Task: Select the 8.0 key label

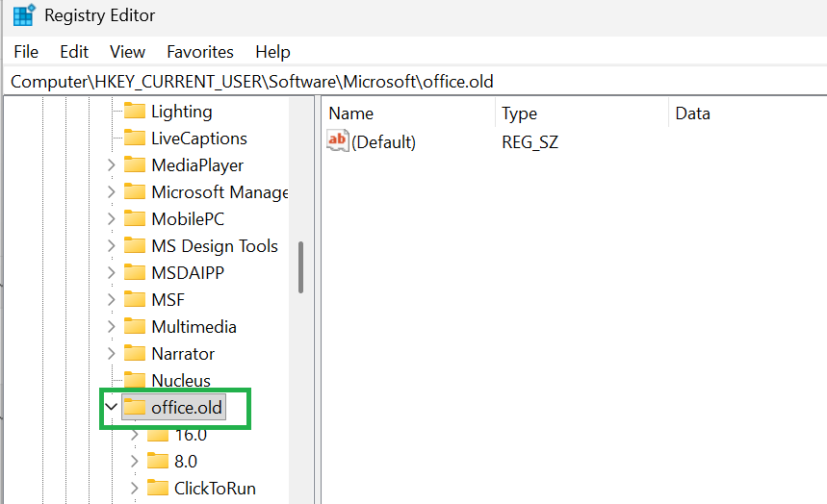Action: click(186, 462)
